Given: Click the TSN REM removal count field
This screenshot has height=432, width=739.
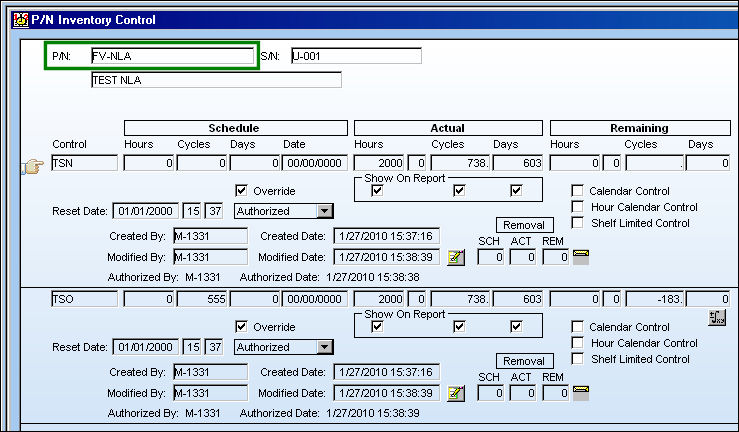Looking at the screenshot, I should coord(556,257).
